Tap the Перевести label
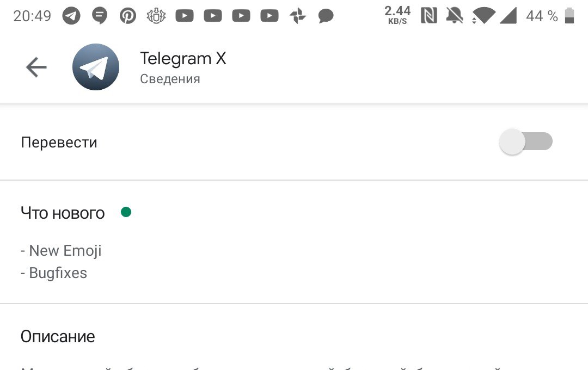Screen dimensions: 588x370 (59, 143)
